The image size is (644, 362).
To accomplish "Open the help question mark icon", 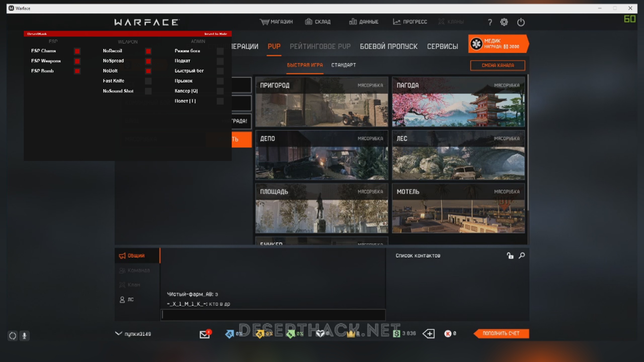I will (490, 22).
